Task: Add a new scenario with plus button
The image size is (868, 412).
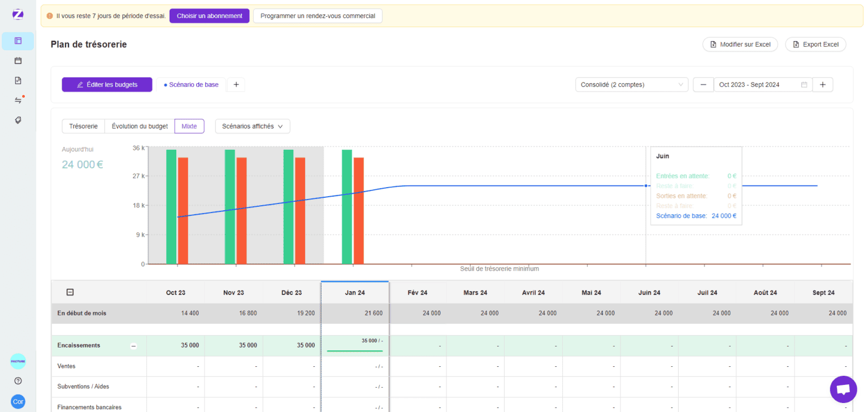Action: [236, 85]
